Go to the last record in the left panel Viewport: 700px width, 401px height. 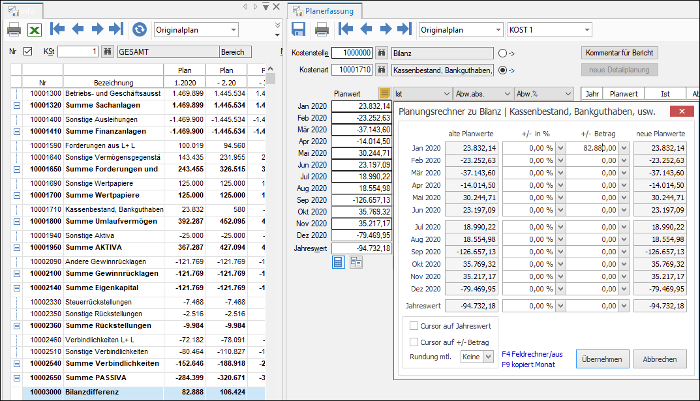pyautogui.click(x=116, y=29)
